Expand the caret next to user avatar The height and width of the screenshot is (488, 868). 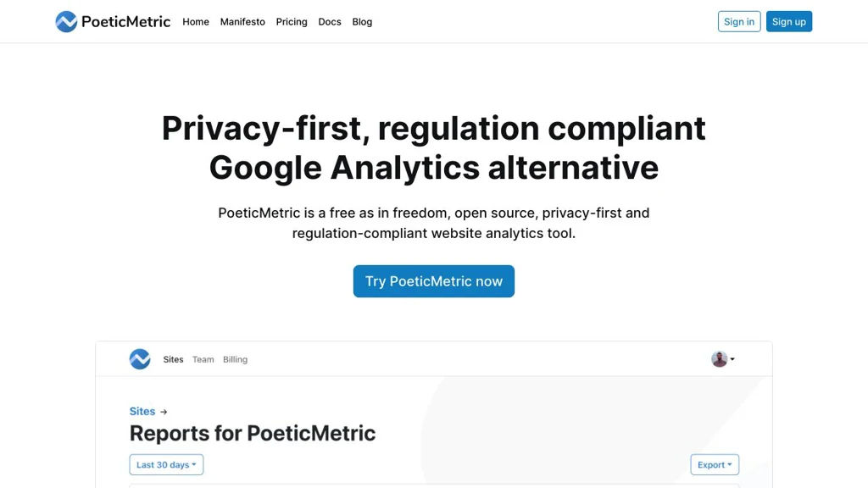732,359
